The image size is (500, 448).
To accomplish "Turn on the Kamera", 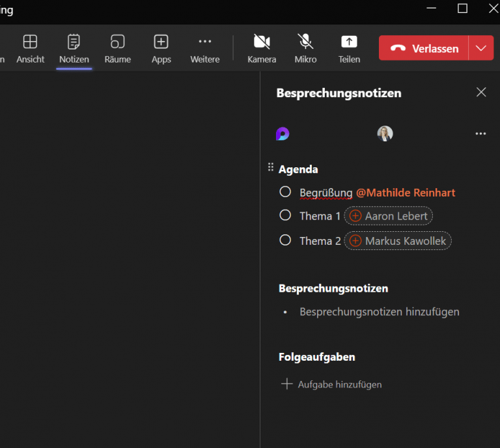I will (x=262, y=49).
